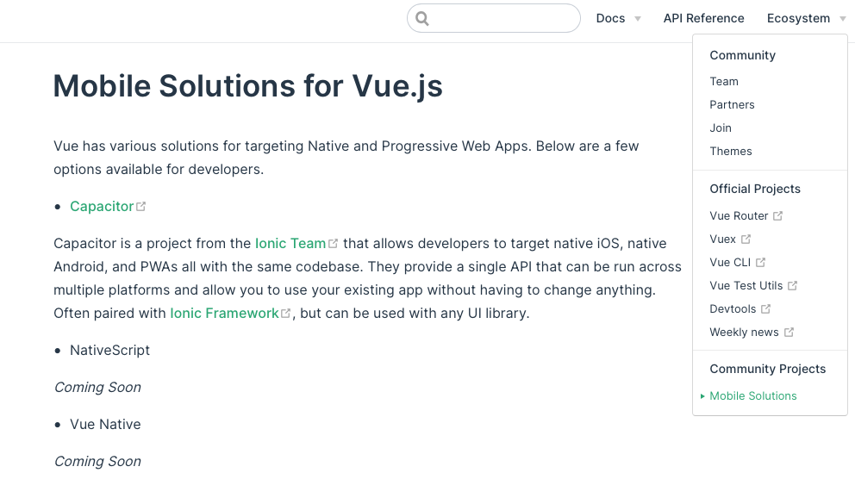Click external-link icon beside Vue Test Utils
Screen dimensions: 855x504
[x=792, y=285]
